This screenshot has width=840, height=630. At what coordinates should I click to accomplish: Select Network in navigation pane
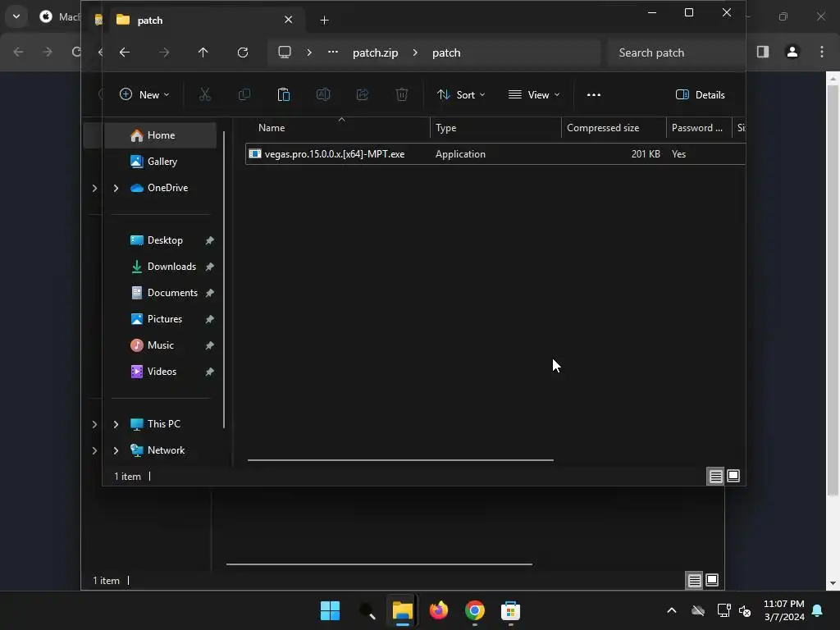(x=166, y=450)
